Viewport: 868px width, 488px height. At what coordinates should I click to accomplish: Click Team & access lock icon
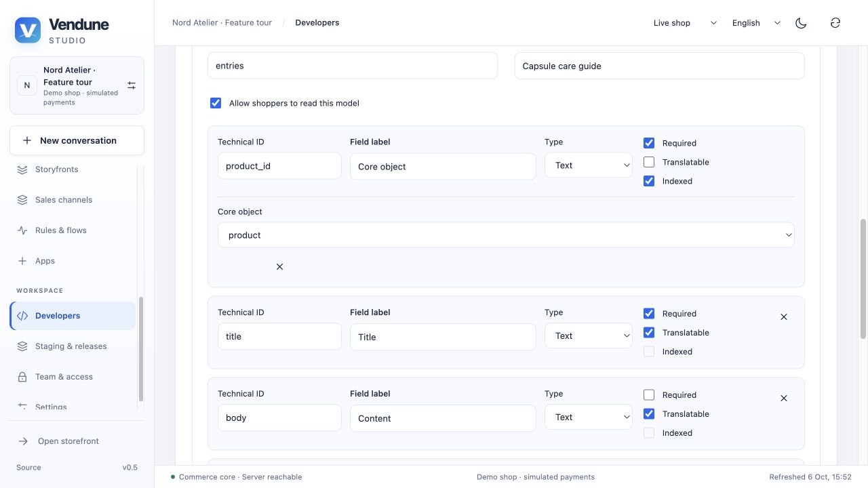pos(22,377)
